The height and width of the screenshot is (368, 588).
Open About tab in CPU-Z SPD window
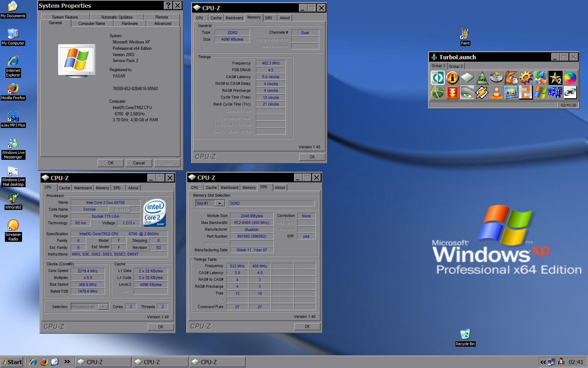[280, 188]
